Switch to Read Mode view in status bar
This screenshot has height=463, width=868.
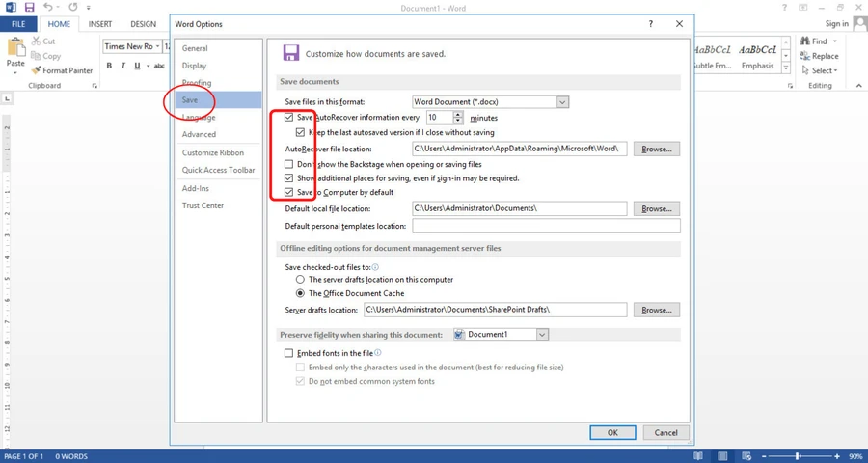pos(698,456)
